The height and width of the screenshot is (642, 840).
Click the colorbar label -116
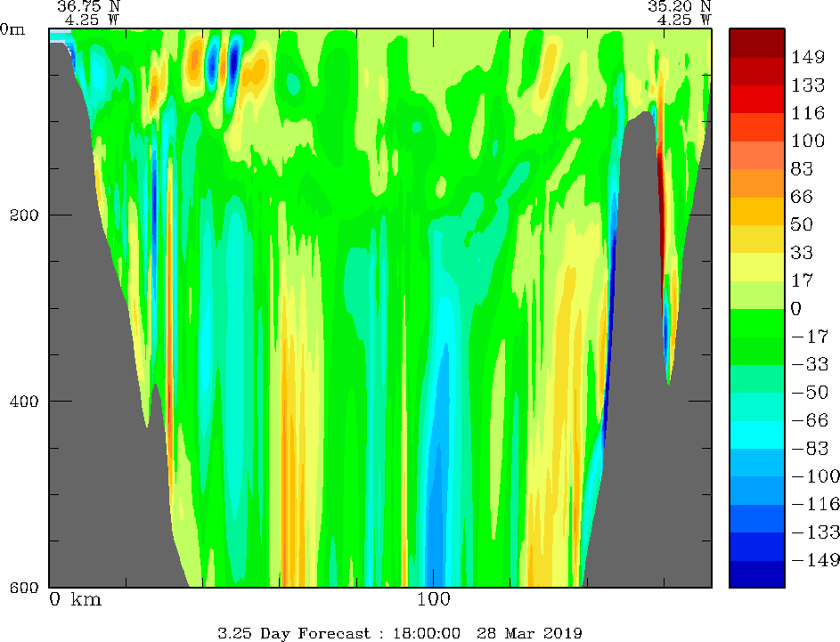pyautogui.click(x=815, y=504)
